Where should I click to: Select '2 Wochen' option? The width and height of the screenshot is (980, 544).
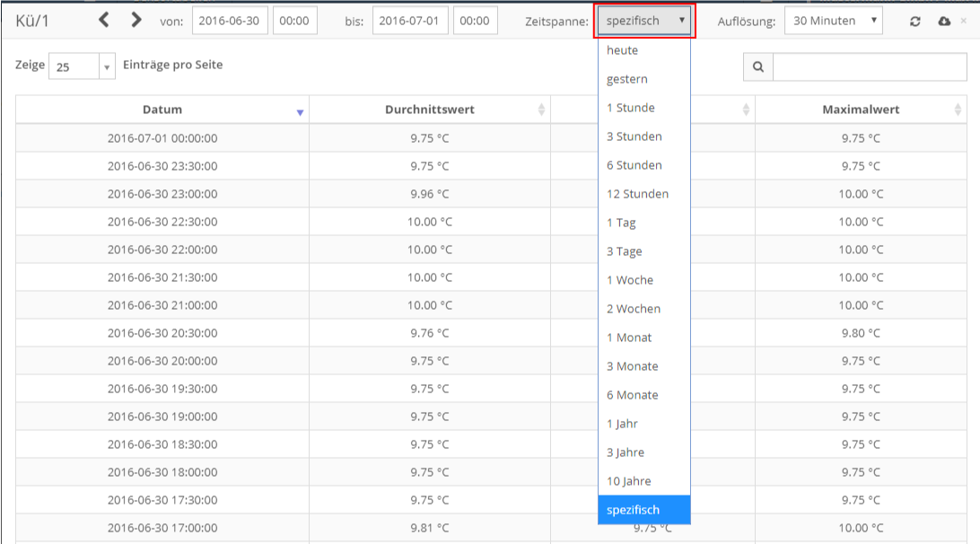pos(644,309)
